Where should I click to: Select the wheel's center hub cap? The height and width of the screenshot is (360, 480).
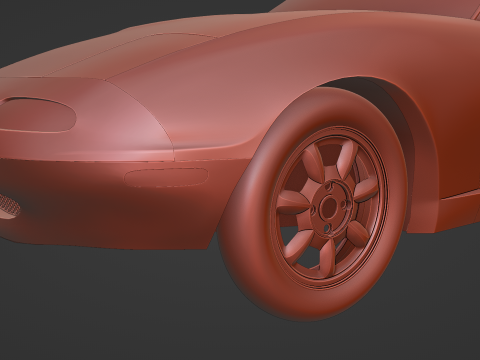coord(329,206)
